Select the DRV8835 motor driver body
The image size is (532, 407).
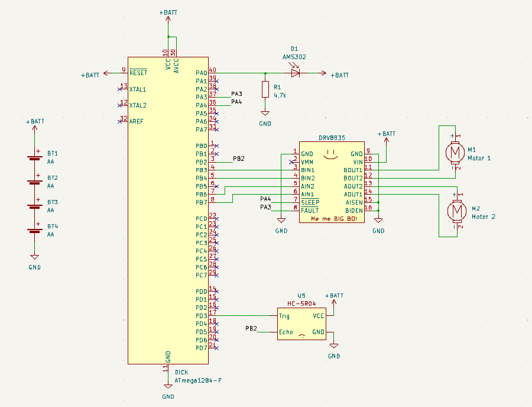click(x=332, y=182)
